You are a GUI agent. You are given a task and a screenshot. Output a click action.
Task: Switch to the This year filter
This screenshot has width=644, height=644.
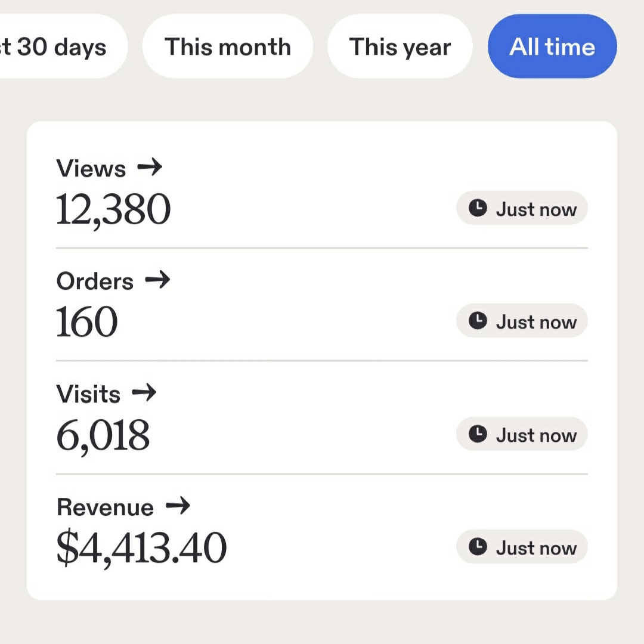coord(400,46)
